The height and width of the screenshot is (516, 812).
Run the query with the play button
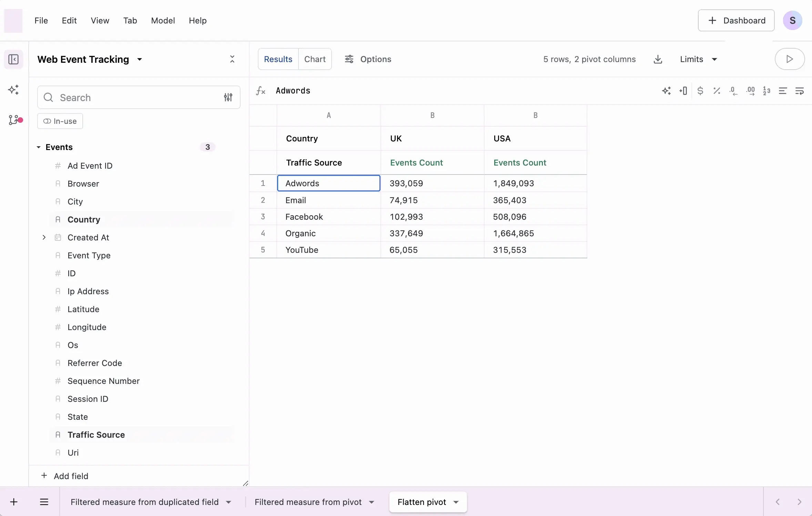(790, 59)
